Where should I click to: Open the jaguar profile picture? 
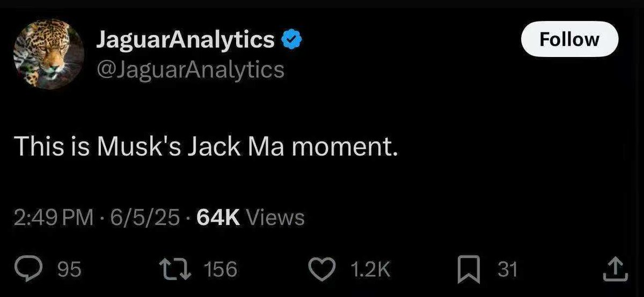click(48, 53)
